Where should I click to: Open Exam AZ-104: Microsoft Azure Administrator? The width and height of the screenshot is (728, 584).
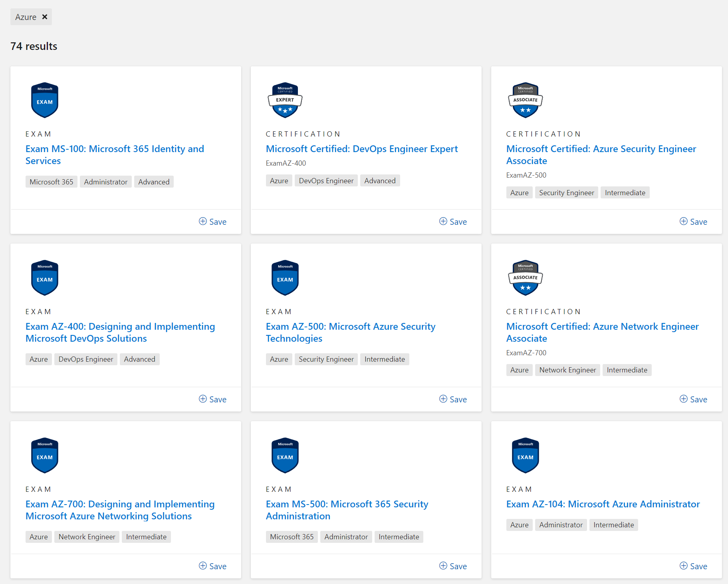(603, 504)
